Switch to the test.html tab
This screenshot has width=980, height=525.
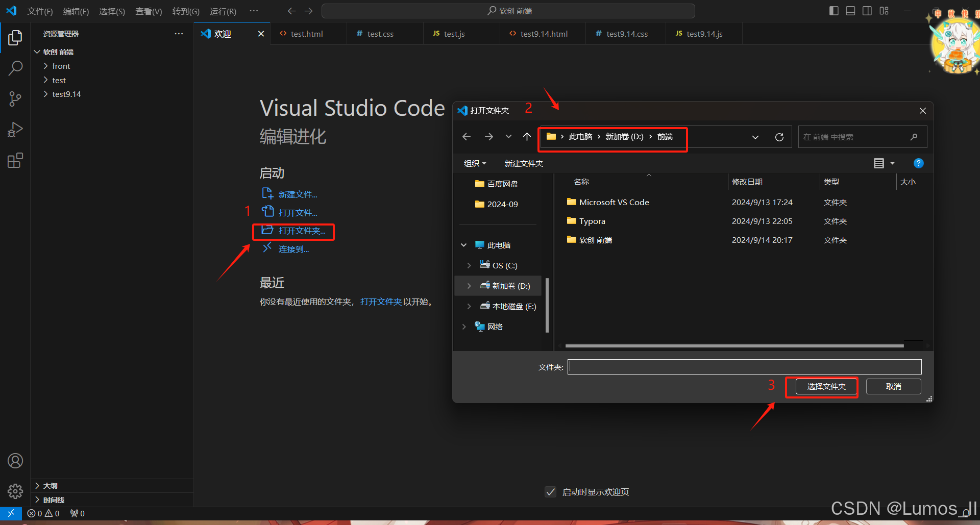coord(308,34)
